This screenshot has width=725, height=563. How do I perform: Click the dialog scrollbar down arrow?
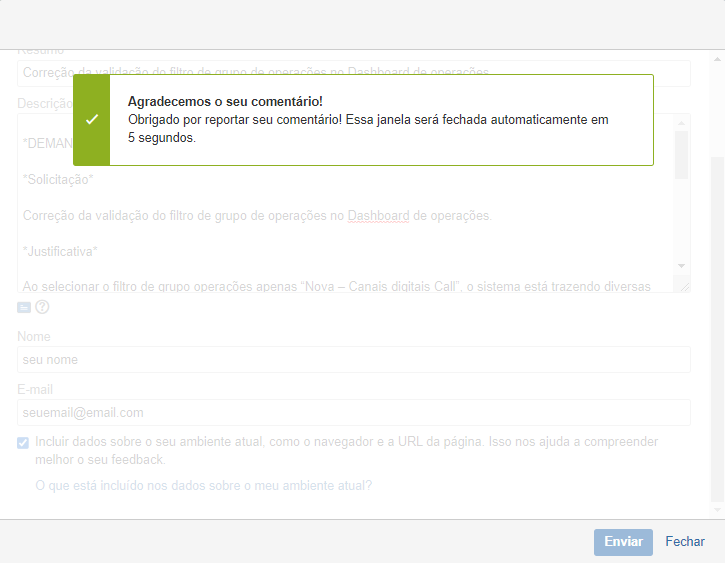click(x=717, y=510)
